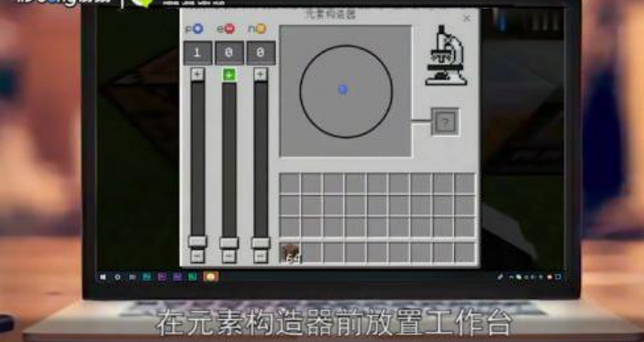Increase proton count with plus button
The height and width of the screenshot is (342, 644).
coord(197,74)
